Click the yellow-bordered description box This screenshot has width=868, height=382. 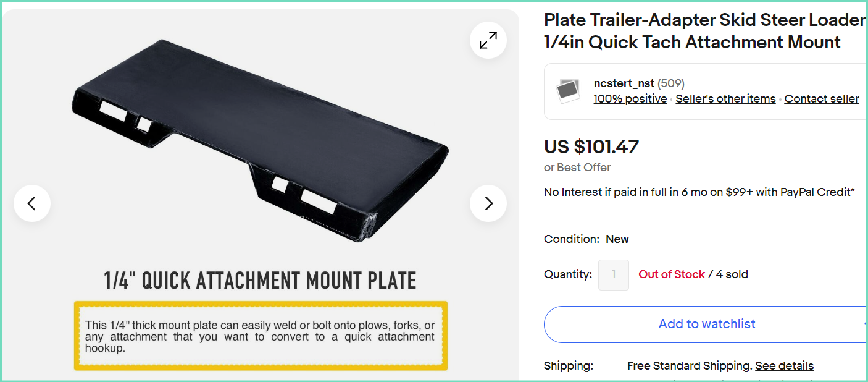[260, 336]
